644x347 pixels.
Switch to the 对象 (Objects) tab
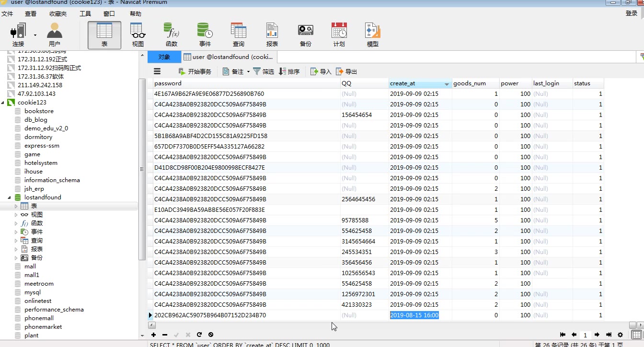click(x=164, y=57)
